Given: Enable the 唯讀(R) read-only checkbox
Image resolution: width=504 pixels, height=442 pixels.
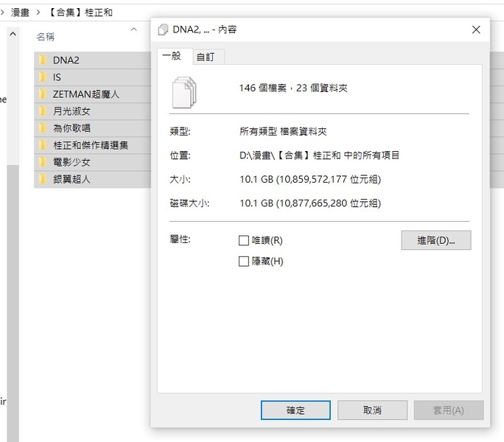Looking at the screenshot, I should point(244,240).
